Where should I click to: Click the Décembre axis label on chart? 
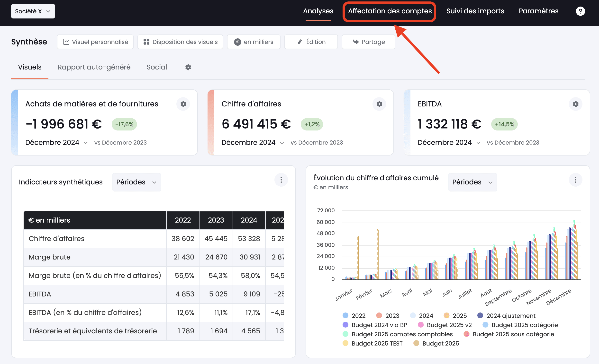click(559, 297)
